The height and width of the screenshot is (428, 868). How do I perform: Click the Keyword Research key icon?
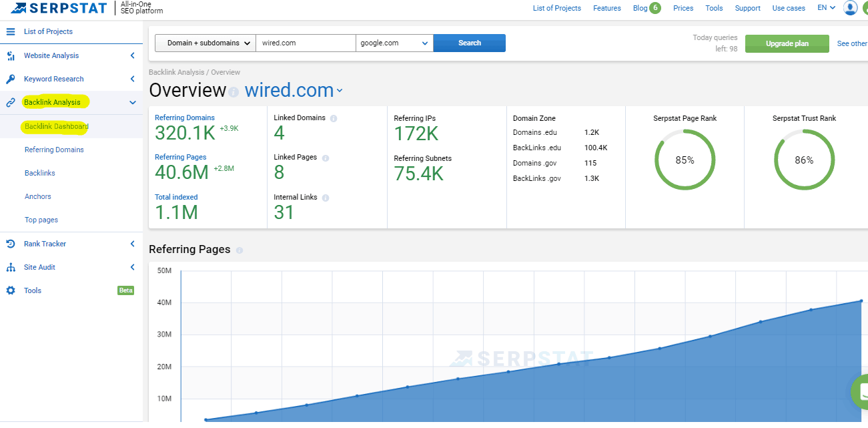[x=11, y=79]
